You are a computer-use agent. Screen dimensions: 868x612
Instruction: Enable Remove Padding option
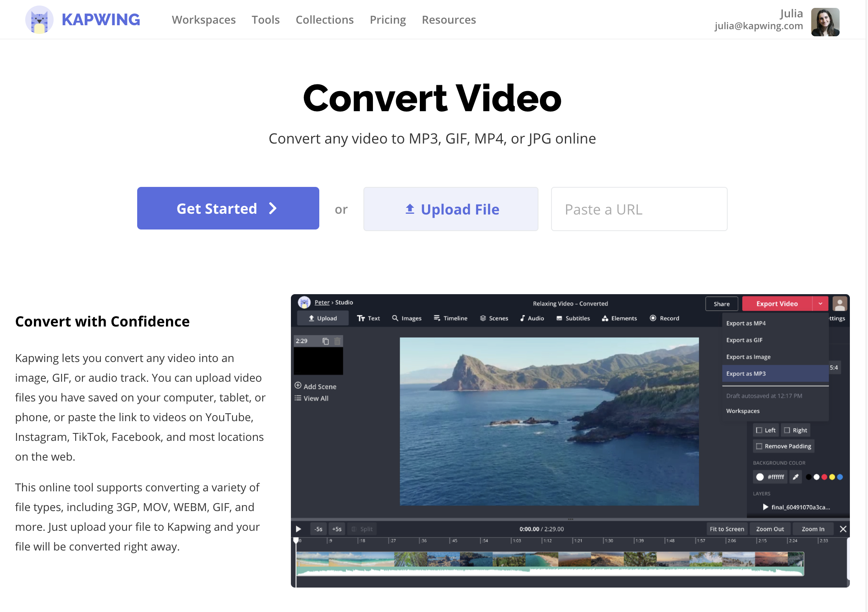pos(782,446)
